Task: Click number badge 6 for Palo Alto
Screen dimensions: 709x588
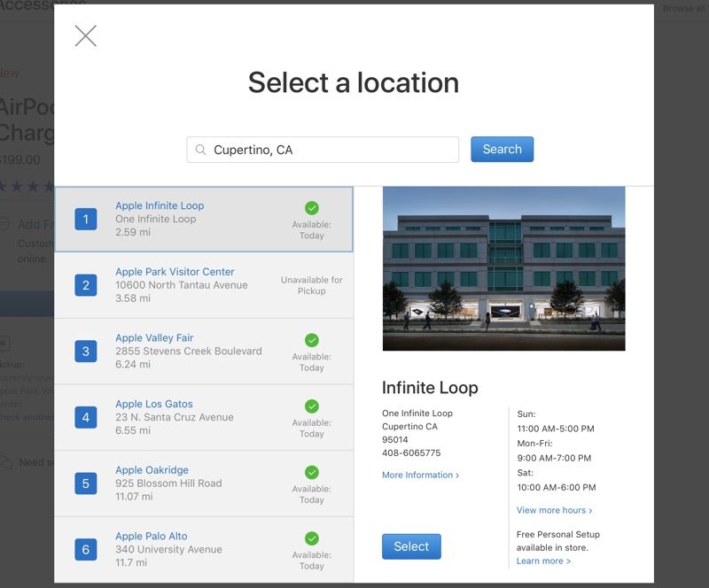Action: pos(85,550)
